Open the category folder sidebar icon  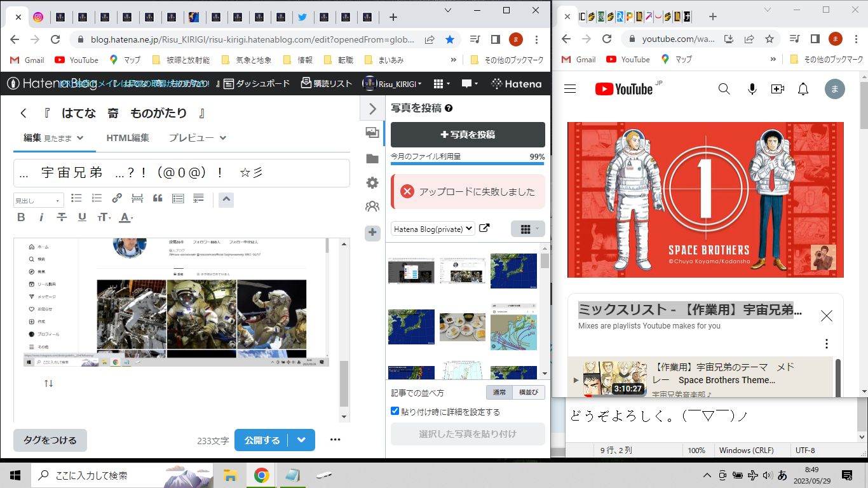coord(372,158)
